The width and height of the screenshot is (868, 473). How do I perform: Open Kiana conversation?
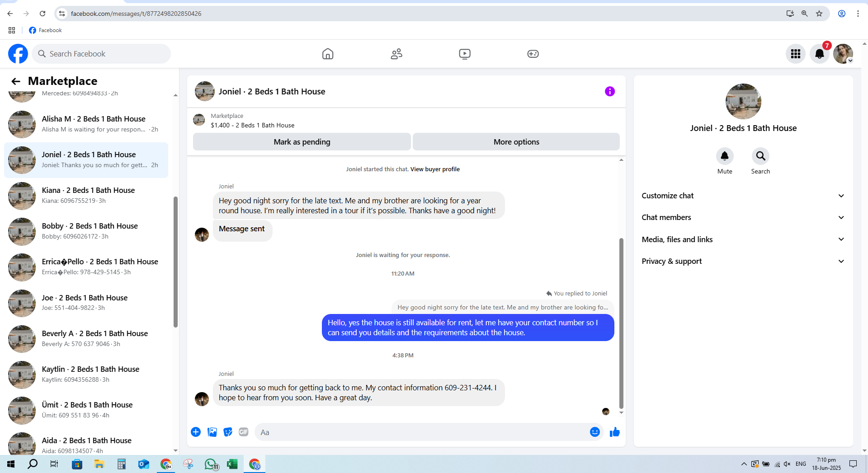86,196
